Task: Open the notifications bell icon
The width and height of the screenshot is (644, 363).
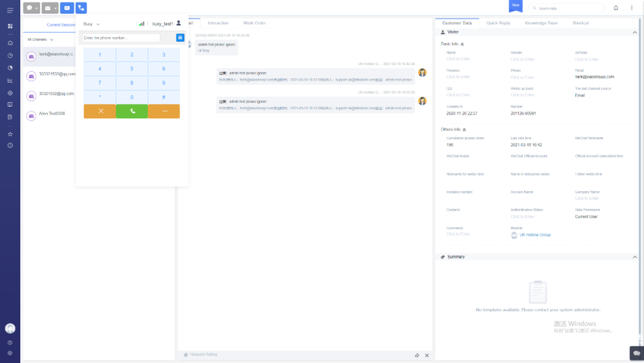Action: tap(615, 8)
